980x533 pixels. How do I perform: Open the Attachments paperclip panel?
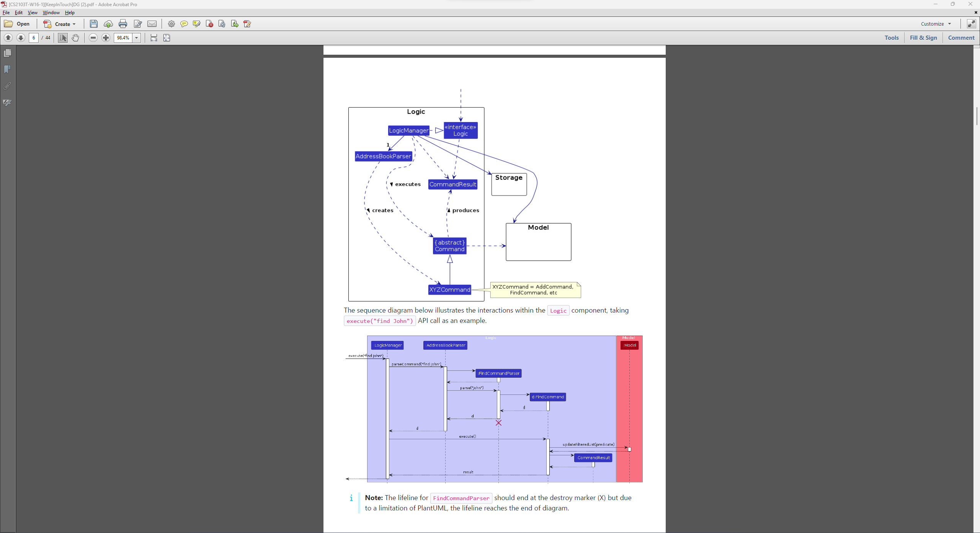7,86
